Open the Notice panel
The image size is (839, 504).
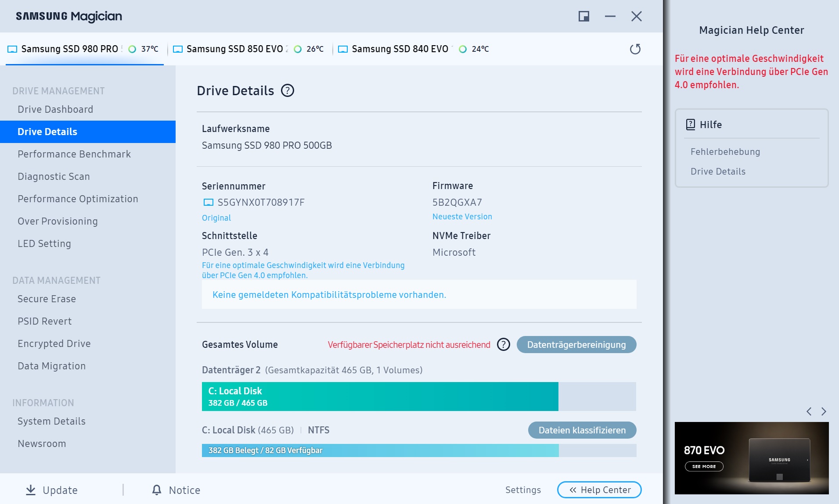(x=176, y=490)
